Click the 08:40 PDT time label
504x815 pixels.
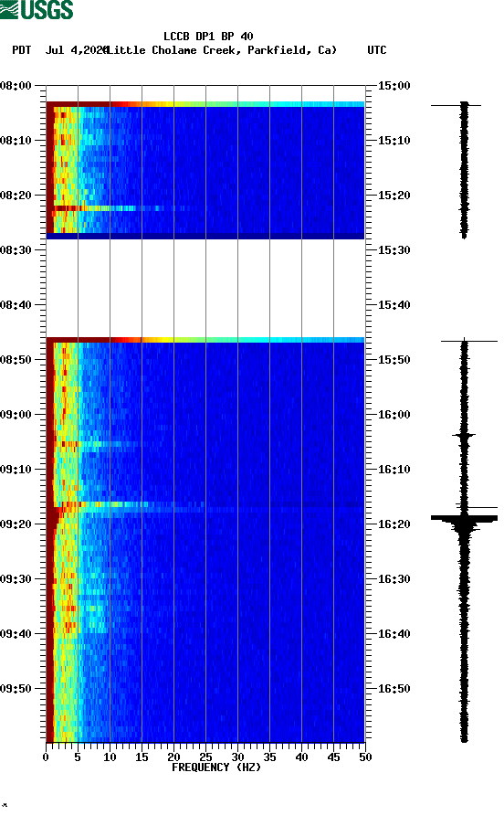click(x=16, y=305)
